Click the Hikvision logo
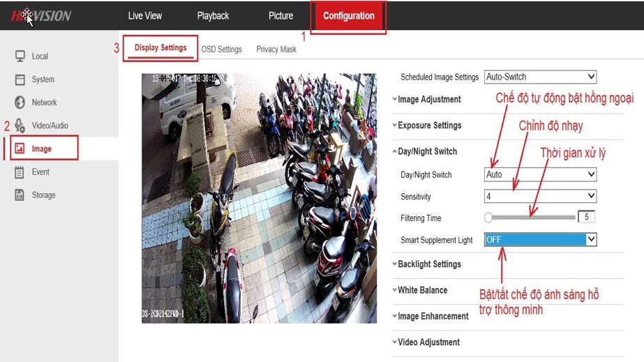 [x=41, y=15]
